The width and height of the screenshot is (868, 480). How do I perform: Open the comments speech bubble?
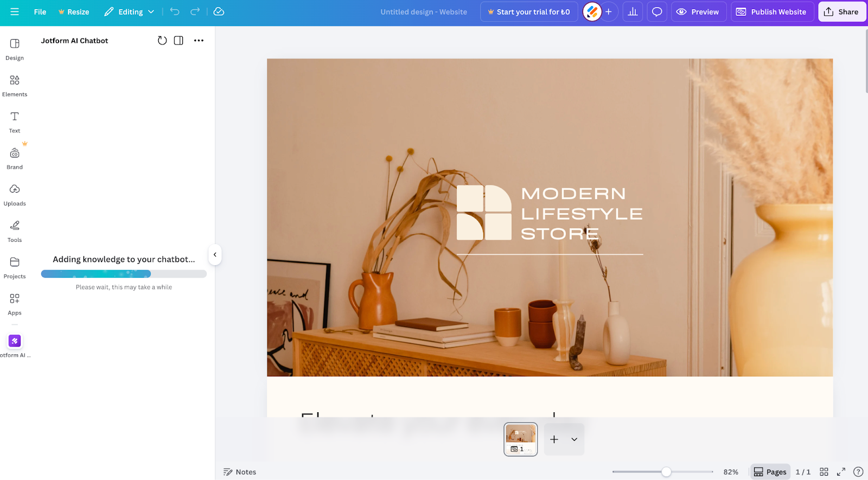pyautogui.click(x=657, y=11)
